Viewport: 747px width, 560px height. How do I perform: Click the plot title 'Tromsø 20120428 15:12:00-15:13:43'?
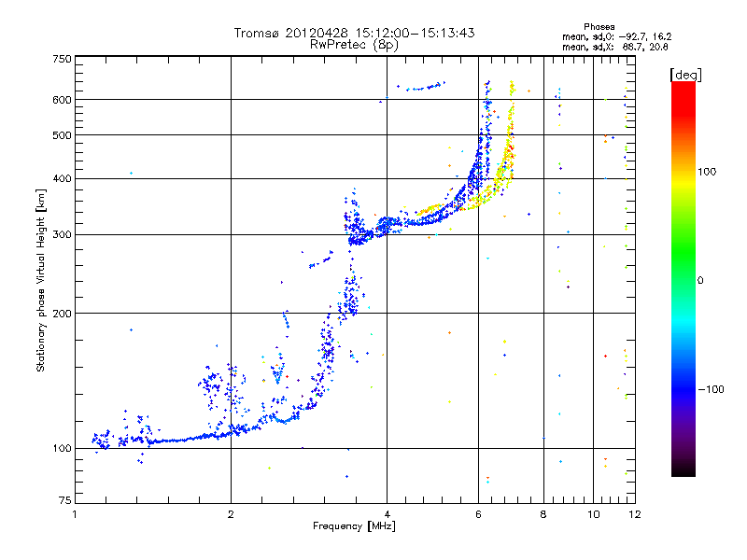[354, 33]
